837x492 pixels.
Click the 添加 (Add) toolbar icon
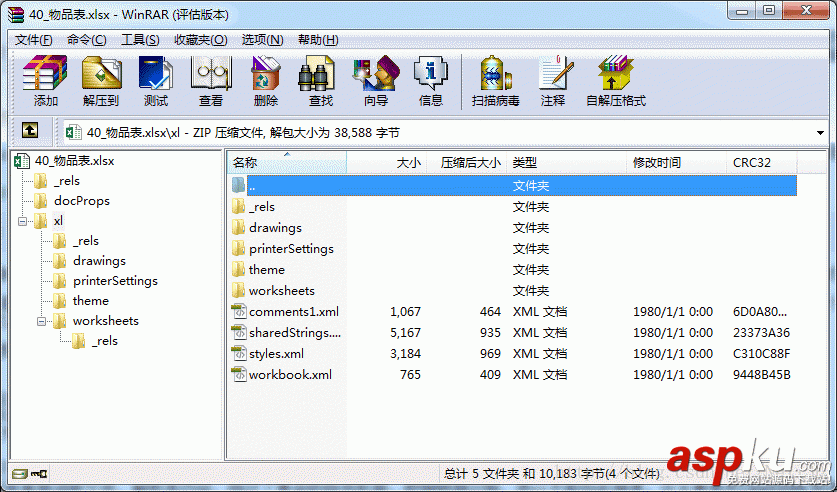45,73
